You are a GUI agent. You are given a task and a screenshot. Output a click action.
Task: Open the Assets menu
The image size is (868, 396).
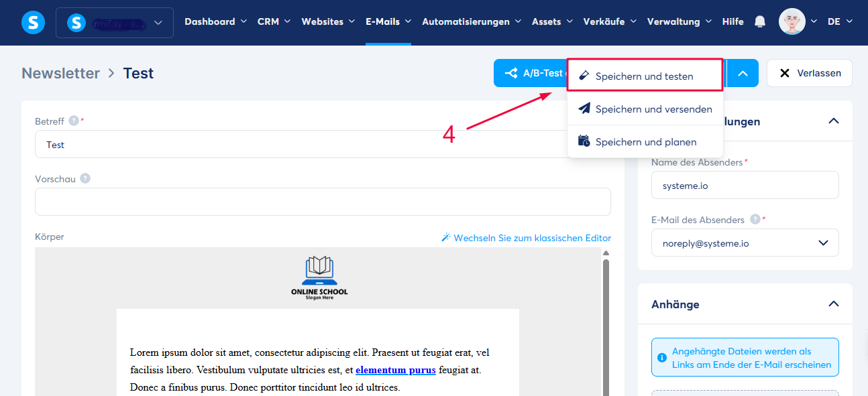(553, 21)
